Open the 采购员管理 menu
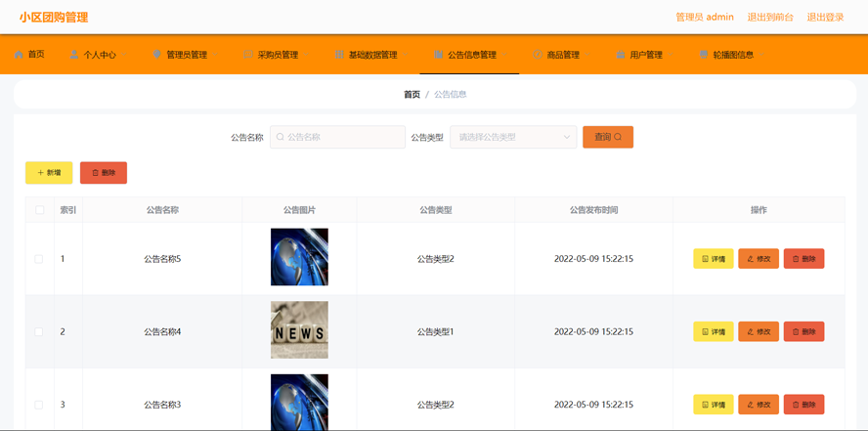 (x=277, y=54)
